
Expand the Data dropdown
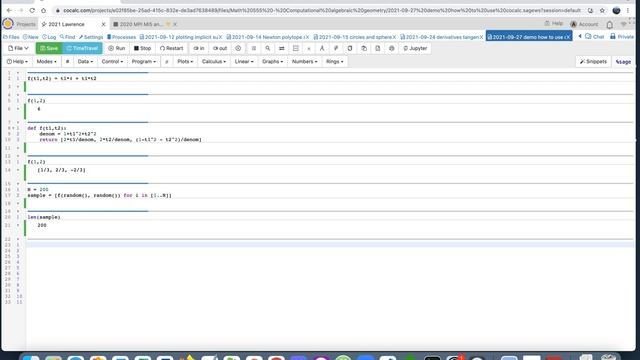85,62
